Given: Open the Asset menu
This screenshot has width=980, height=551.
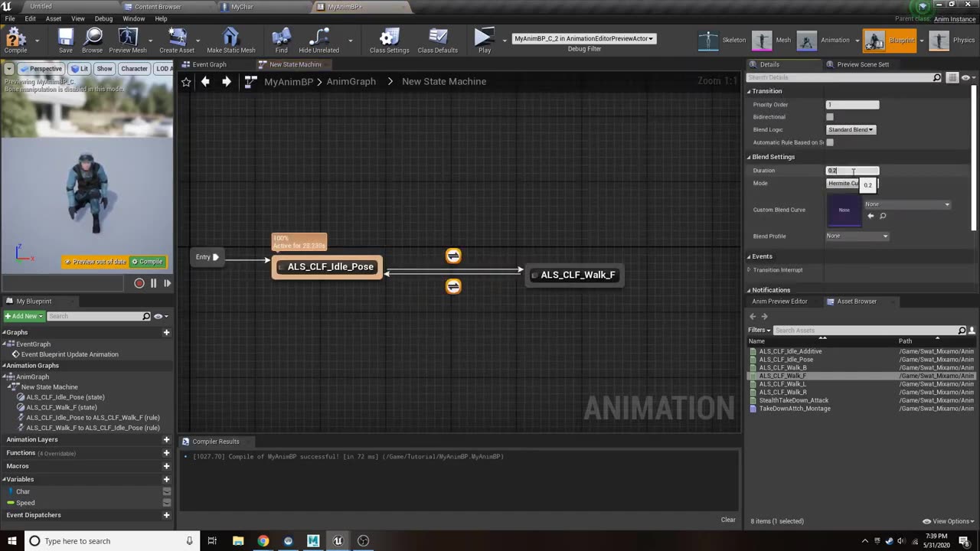Looking at the screenshot, I should point(54,18).
